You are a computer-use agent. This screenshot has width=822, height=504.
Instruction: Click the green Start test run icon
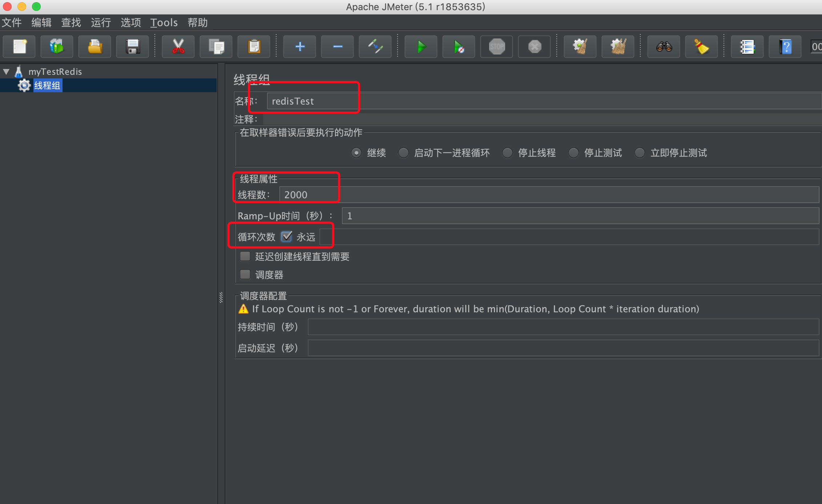[421, 47]
